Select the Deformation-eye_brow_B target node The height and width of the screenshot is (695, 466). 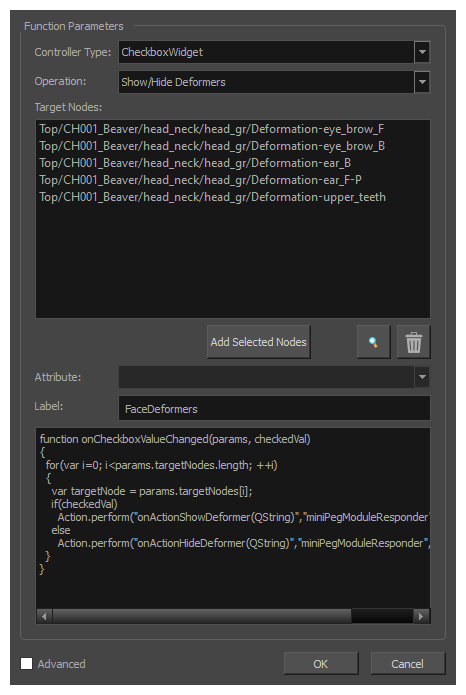(x=212, y=146)
